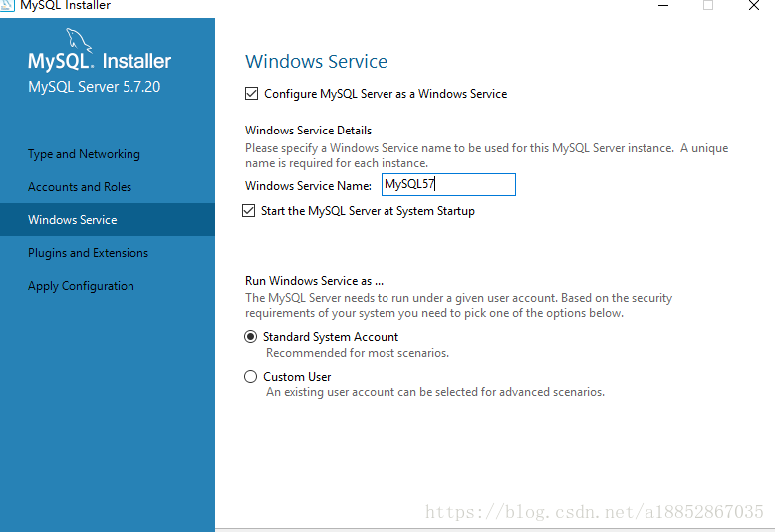Click the Windows Service Name: label
Screen dimensions: 775x532
[308, 186]
